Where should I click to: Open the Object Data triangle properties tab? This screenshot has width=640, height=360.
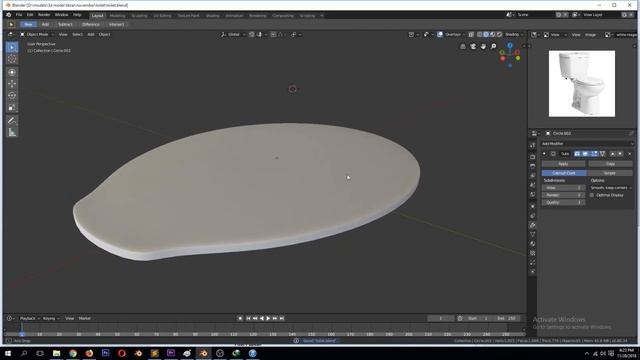point(533,234)
